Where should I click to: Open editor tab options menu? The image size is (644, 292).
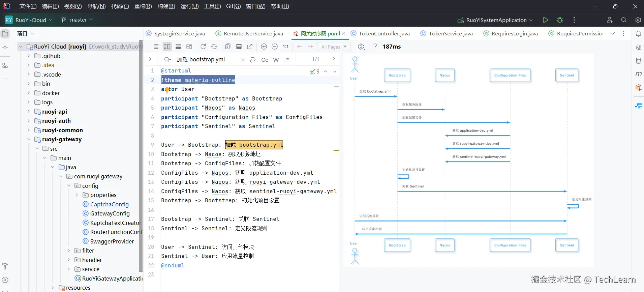(623, 33)
